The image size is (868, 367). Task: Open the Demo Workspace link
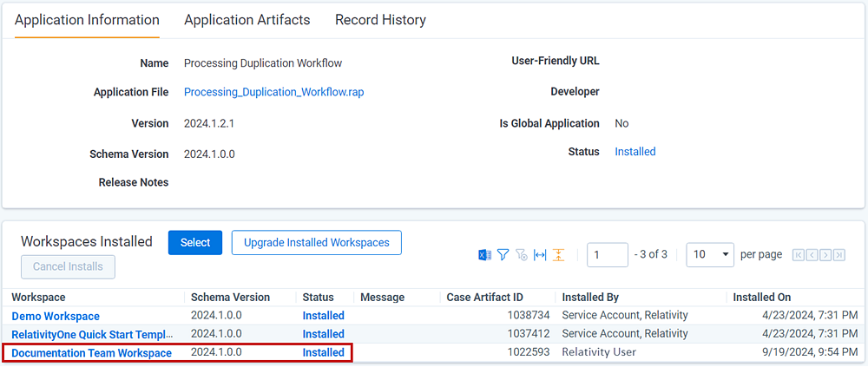coord(56,317)
